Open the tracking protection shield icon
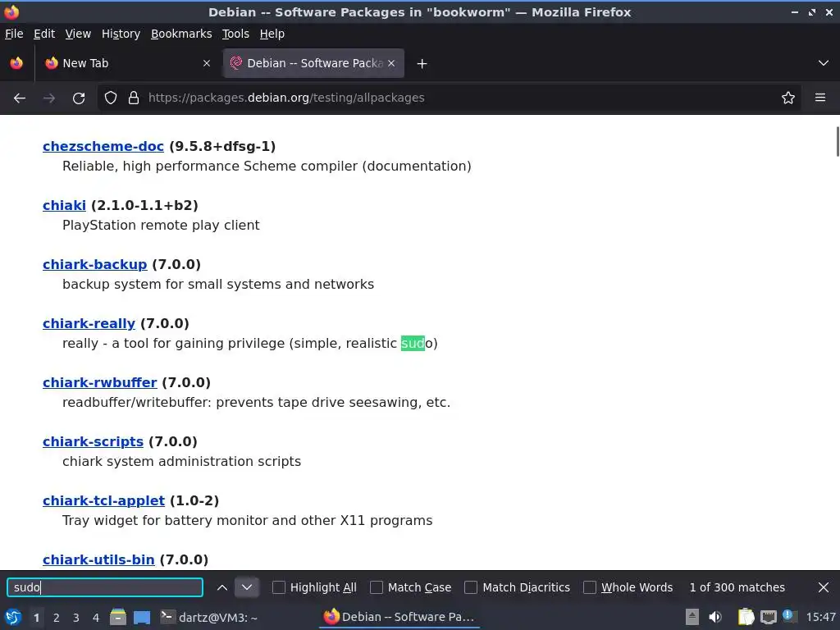Image resolution: width=840 pixels, height=630 pixels. point(111,98)
